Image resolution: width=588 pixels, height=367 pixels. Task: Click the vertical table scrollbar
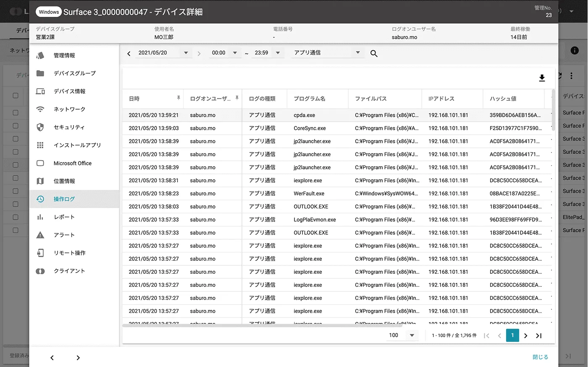pyautogui.click(x=553, y=110)
